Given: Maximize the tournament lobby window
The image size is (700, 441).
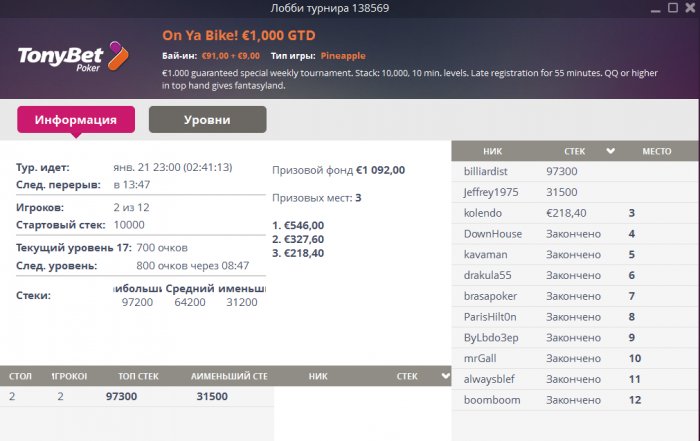Looking at the screenshot, I should point(673,8).
